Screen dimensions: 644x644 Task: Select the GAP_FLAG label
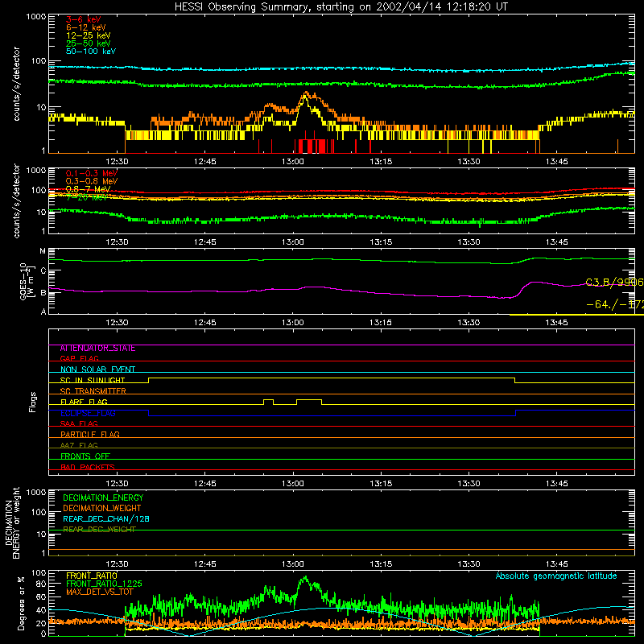pos(79,358)
